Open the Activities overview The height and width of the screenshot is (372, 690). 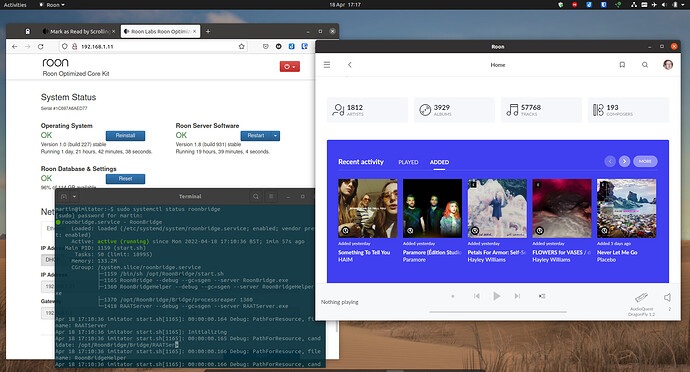[15, 5]
